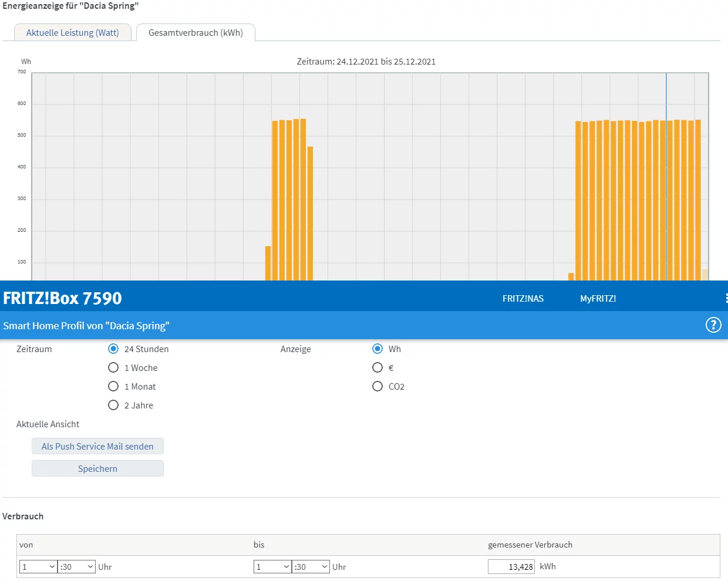Viewport: 728px width, 581px height.
Task: Choose € as display unit
Action: 378,367
